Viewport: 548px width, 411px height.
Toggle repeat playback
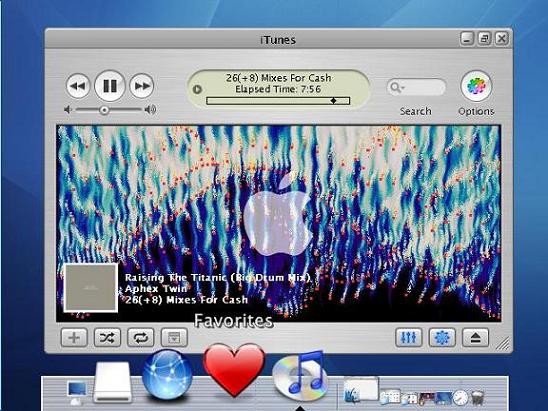point(140,338)
